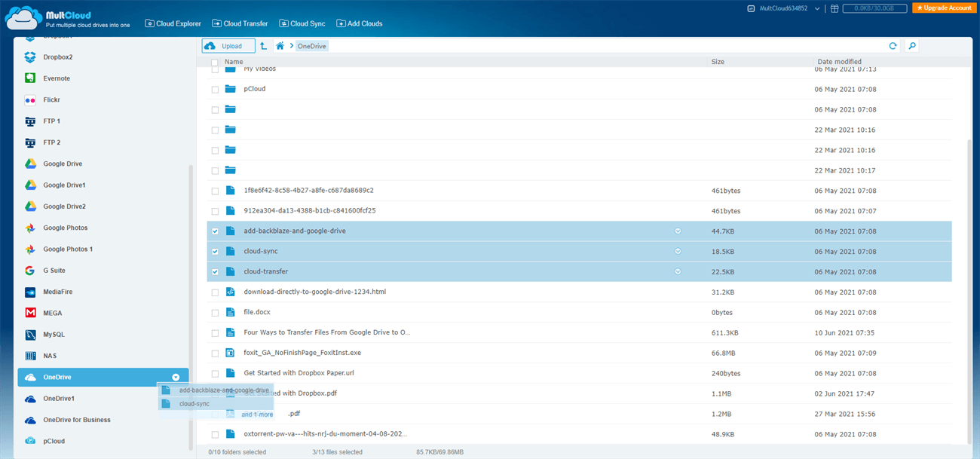Image resolution: width=980 pixels, height=459 pixels.
Task: Open the Flickr drive icon
Action: point(30,99)
